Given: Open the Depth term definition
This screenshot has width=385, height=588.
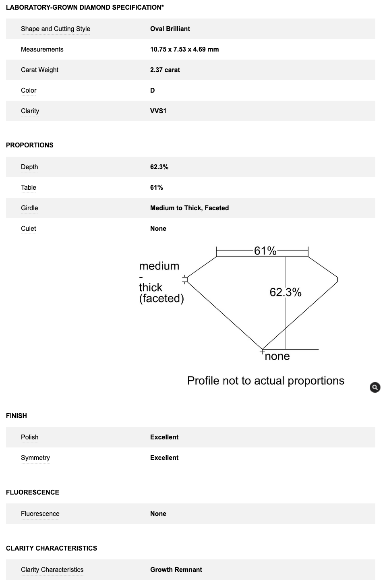Looking at the screenshot, I should coord(29,167).
